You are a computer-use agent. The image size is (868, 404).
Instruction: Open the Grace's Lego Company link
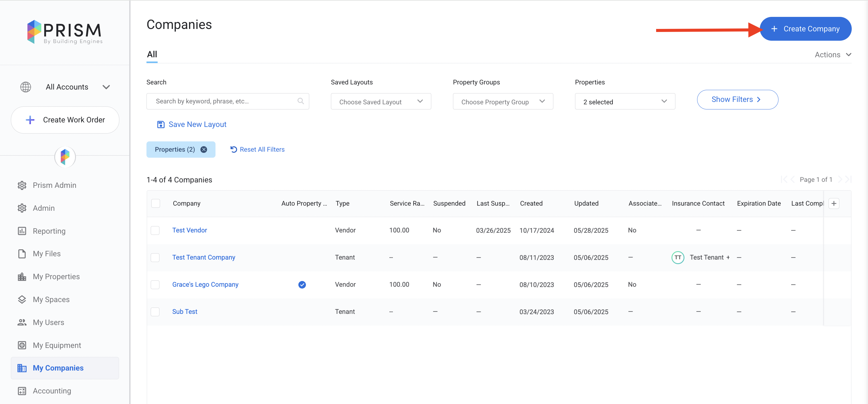click(x=205, y=285)
